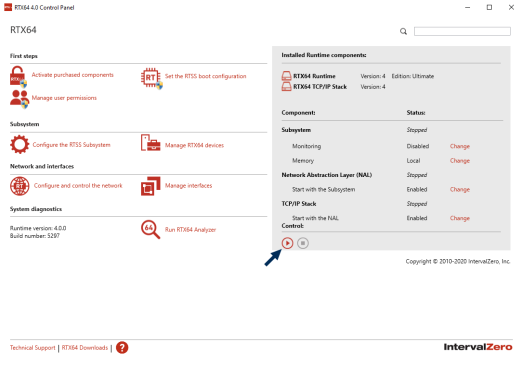Click the Manage RTX64 devices icon
Image resolution: width=523 pixels, height=365 pixels.
click(150, 143)
